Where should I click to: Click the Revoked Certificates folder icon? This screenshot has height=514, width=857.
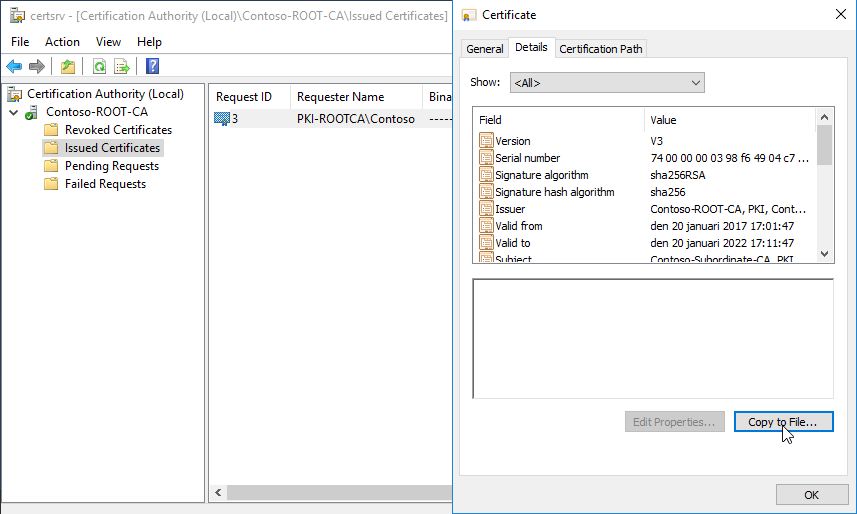(51, 130)
